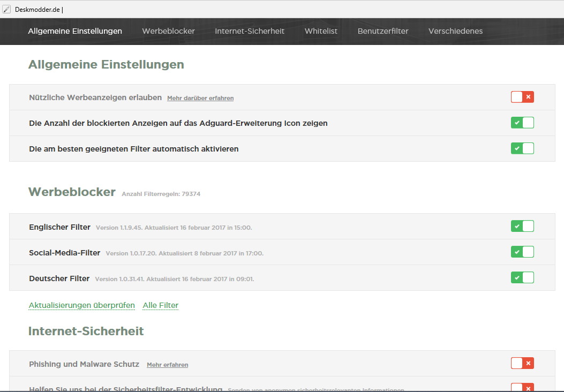This screenshot has height=392, width=564.
Task: Open the Verschiedenes tab
Action: pos(455,31)
